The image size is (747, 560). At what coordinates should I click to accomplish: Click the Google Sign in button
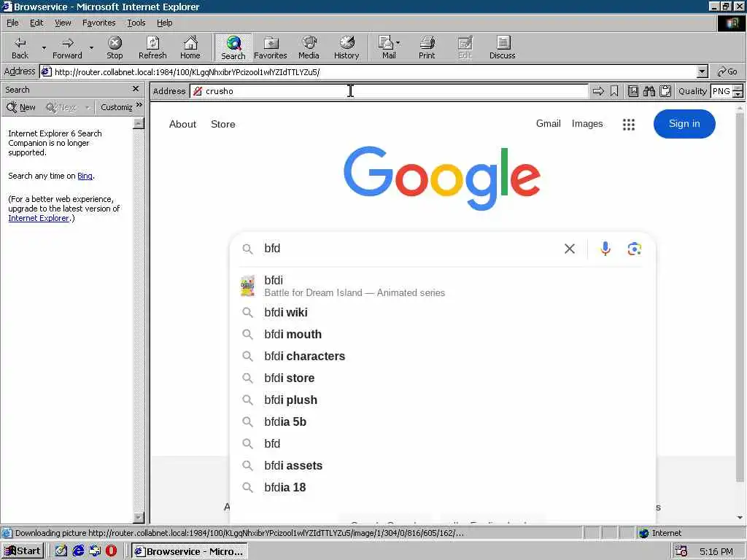point(684,124)
